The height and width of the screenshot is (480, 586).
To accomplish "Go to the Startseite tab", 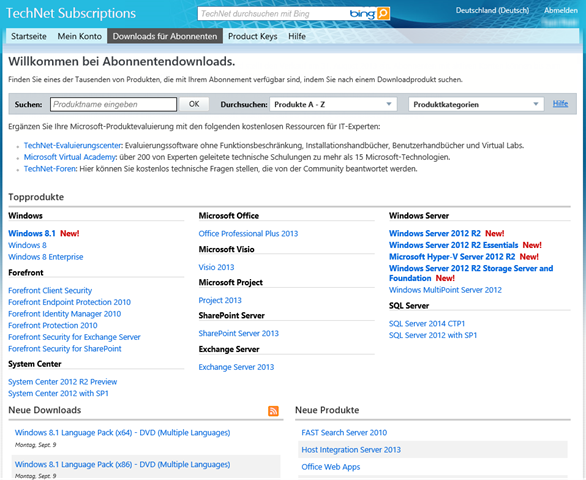I will (29, 36).
